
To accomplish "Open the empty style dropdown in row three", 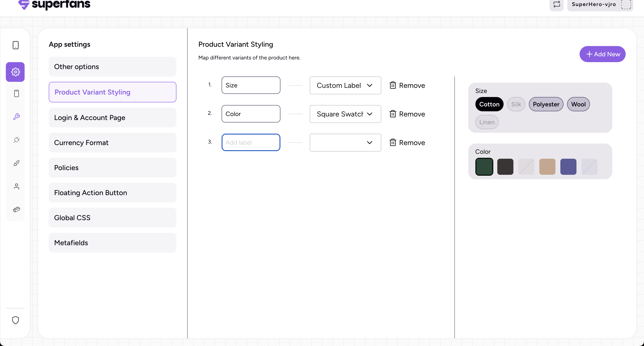I will click(x=345, y=143).
